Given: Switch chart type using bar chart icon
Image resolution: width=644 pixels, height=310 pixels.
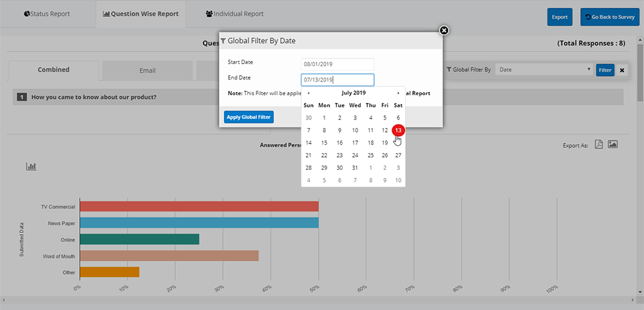Looking at the screenshot, I should [31, 166].
